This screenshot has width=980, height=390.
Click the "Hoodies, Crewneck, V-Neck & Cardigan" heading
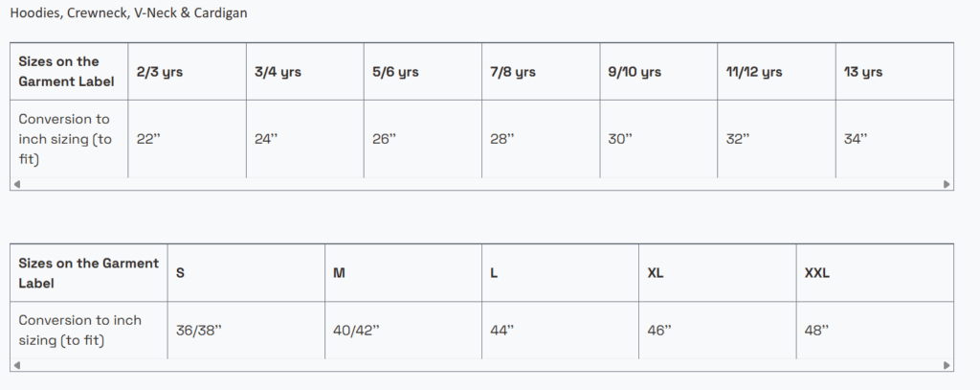click(131, 14)
